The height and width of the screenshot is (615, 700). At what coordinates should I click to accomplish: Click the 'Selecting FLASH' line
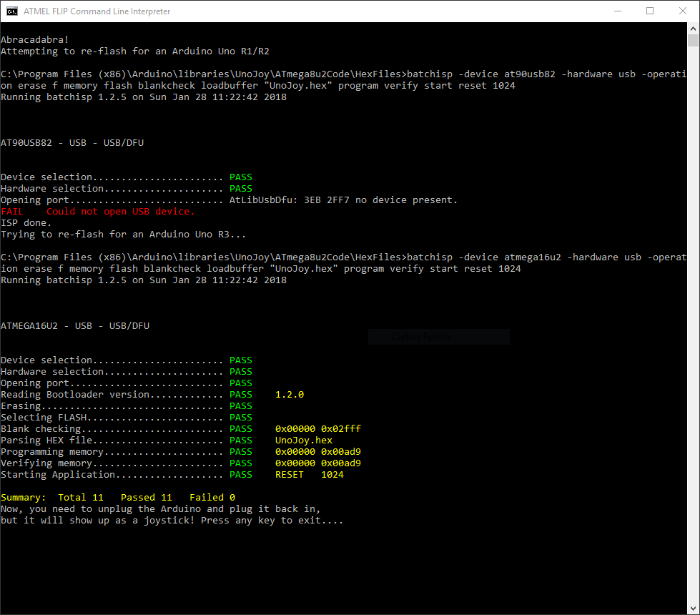[127, 418]
